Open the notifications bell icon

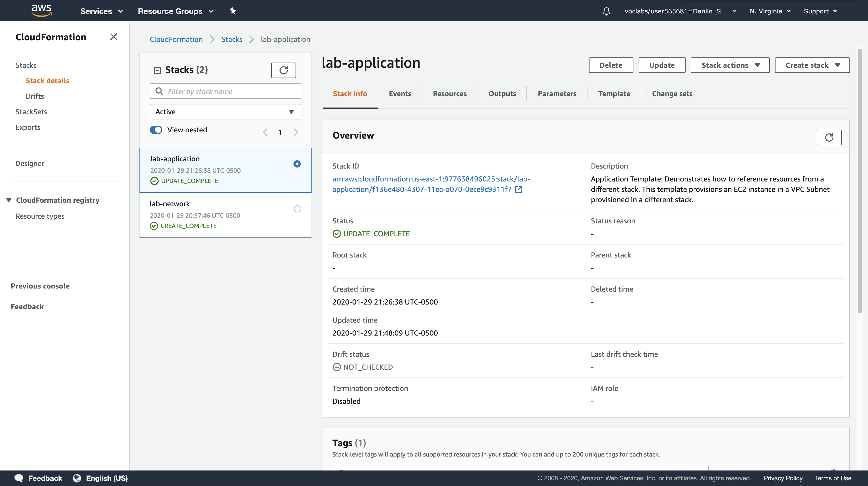point(606,11)
